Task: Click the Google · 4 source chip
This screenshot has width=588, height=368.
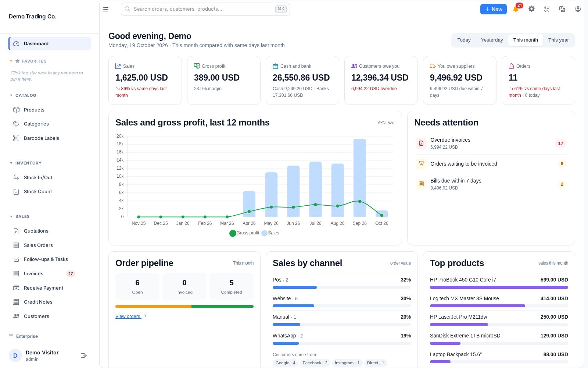Action: [286, 363]
